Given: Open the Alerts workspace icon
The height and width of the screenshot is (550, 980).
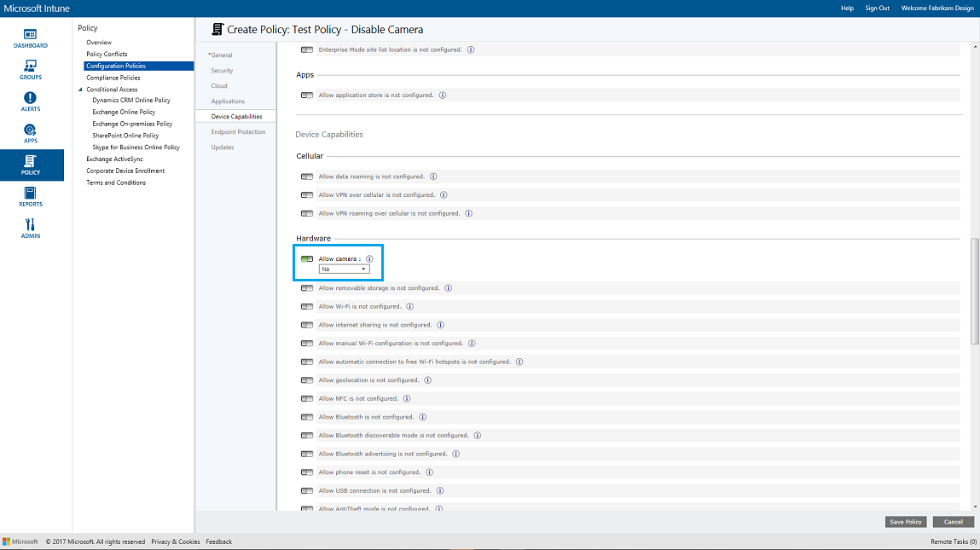Looking at the screenshot, I should [x=30, y=101].
